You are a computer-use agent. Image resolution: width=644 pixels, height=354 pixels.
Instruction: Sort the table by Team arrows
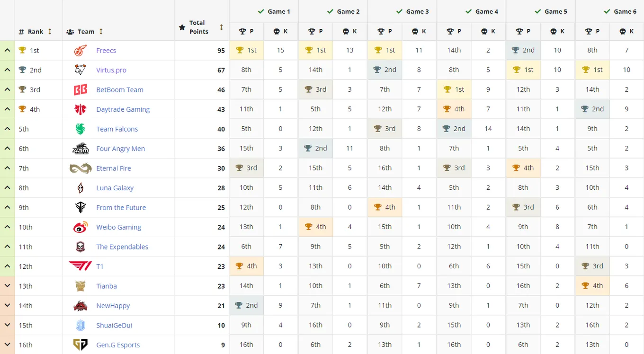tap(101, 32)
